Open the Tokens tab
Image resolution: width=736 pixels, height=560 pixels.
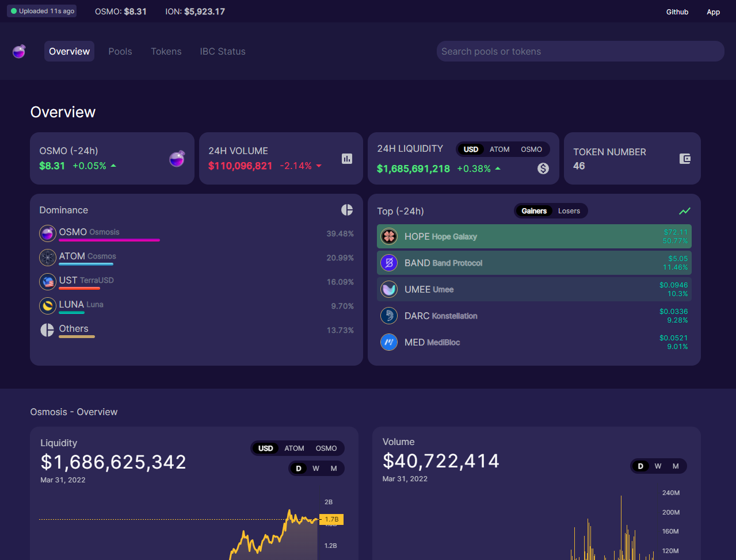[x=166, y=51]
